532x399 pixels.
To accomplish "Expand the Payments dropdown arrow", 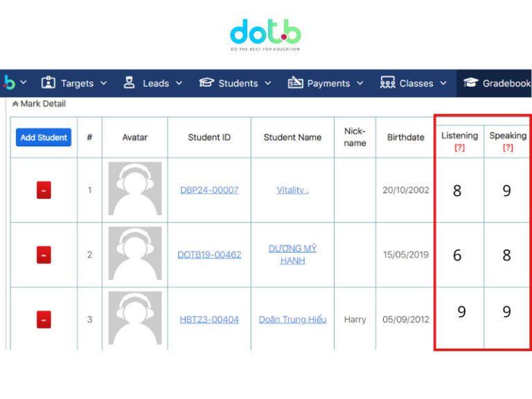I will 360,83.
